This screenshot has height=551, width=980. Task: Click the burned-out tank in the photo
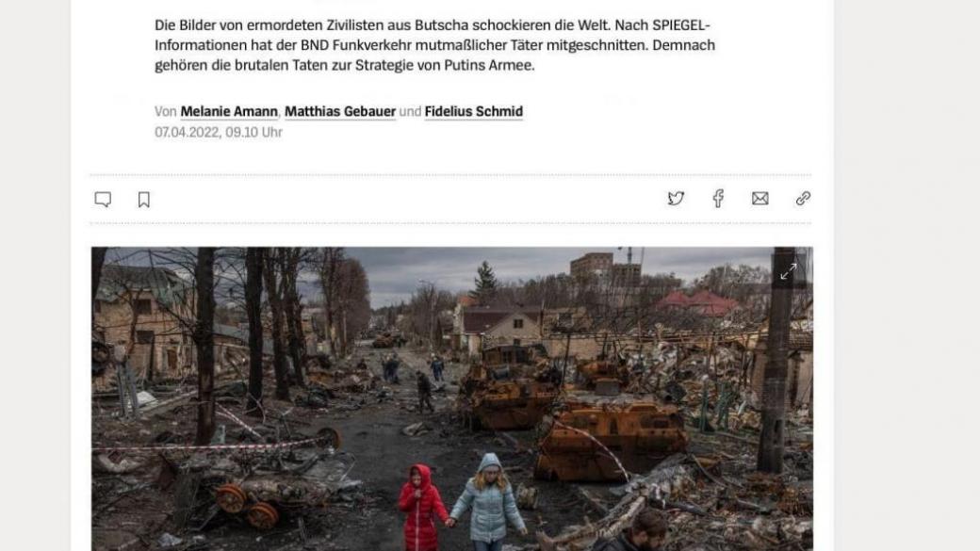pos(610,437)
